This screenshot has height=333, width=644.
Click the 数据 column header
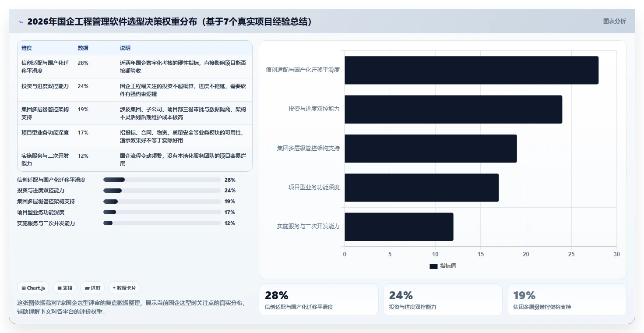click(83, 48)
